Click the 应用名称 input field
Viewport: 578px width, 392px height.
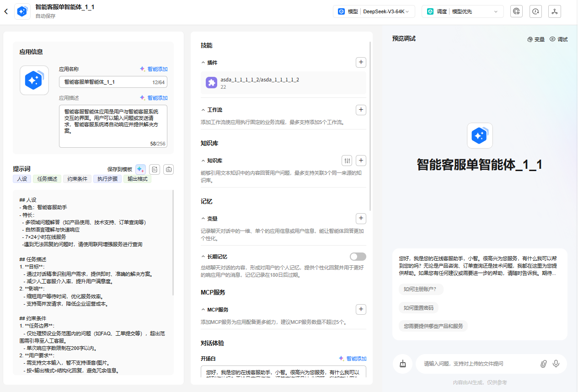(113, 82)
